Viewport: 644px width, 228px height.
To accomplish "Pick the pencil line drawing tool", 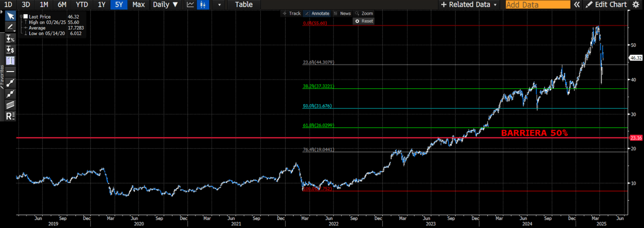I will coord(10,27).
